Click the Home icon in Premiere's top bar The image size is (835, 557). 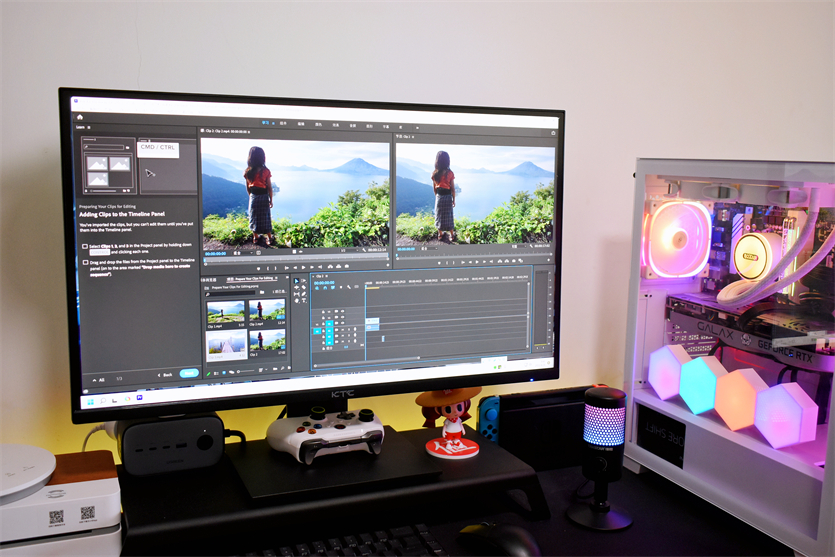coord(80,116)
